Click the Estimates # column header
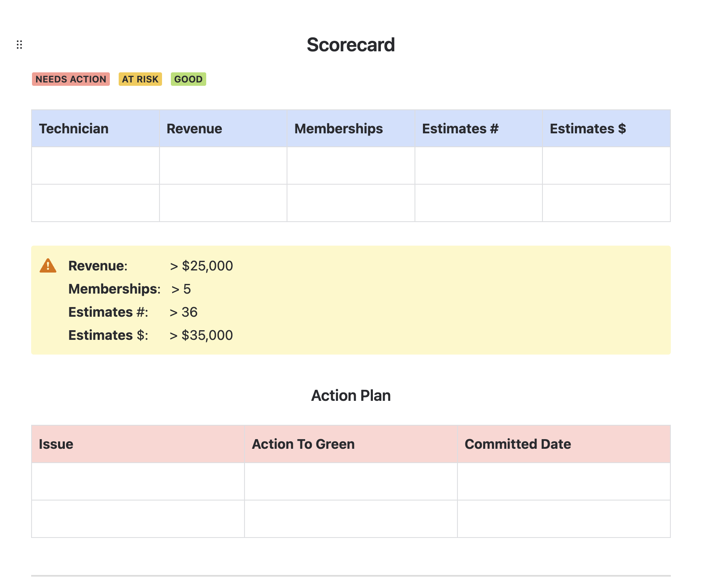The width and height of the screenshot is (707, 588). tap(460, 129)
